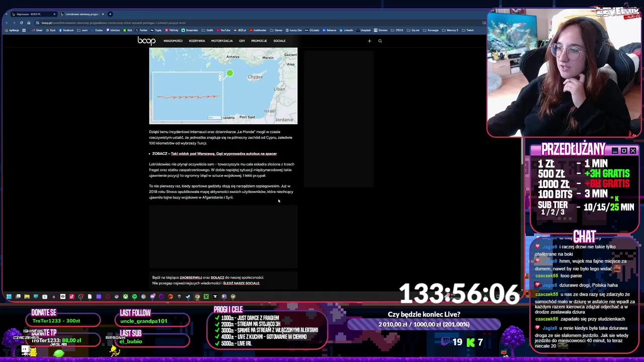Open the Behance bookmark
Image resolution: width=644 pixels, height=362 pixels.
pos(329,30)
